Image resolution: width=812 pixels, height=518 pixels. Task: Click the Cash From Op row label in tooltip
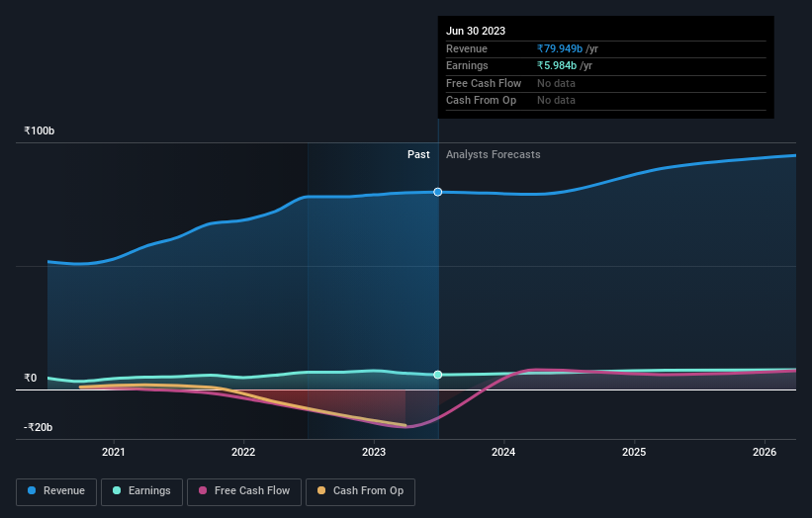coord(481,101)
